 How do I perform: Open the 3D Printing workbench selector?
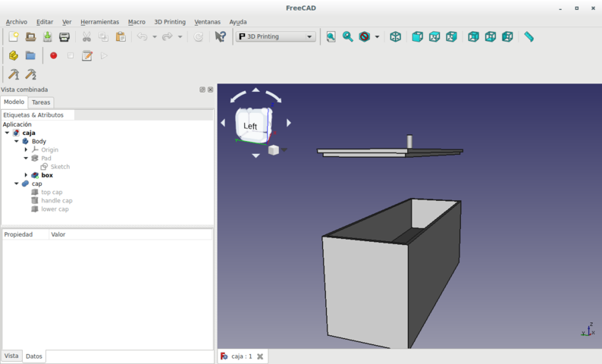[x=276, y=36]
